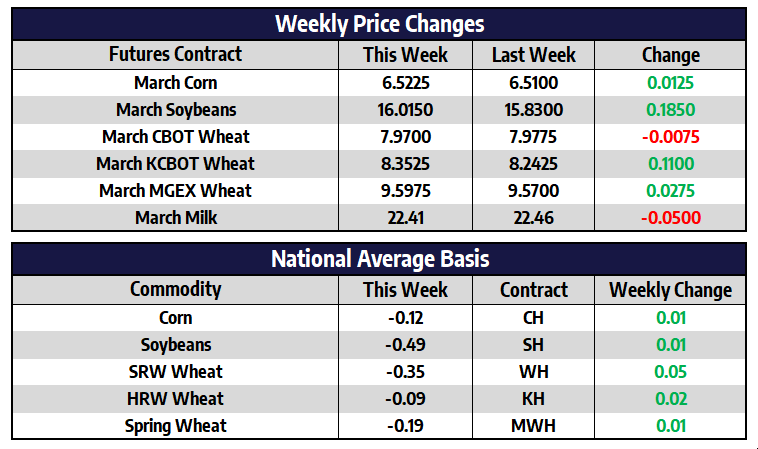
Task: Select the Last Week column header
Action: point(533,54)
